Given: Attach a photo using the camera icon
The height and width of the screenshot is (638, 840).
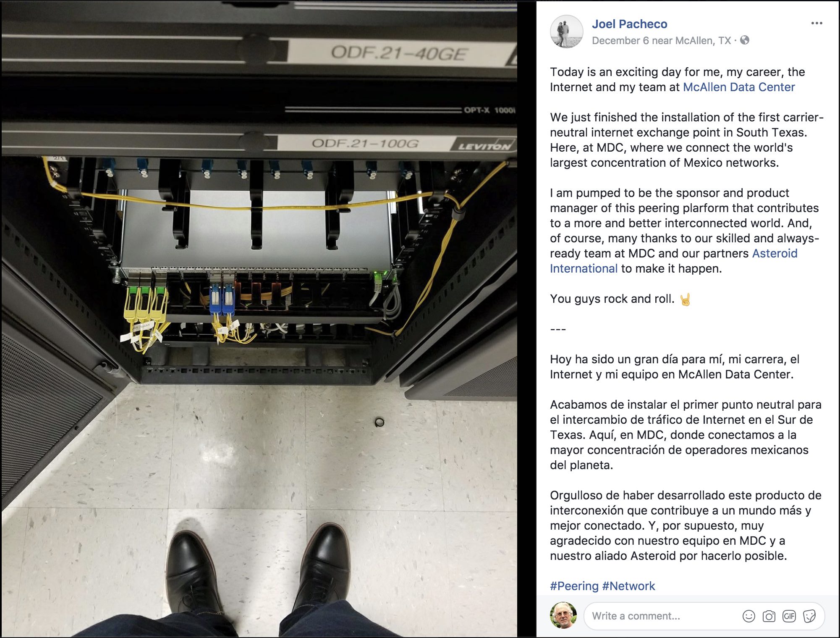Looking at the screenshot, I should coord(769,616).
